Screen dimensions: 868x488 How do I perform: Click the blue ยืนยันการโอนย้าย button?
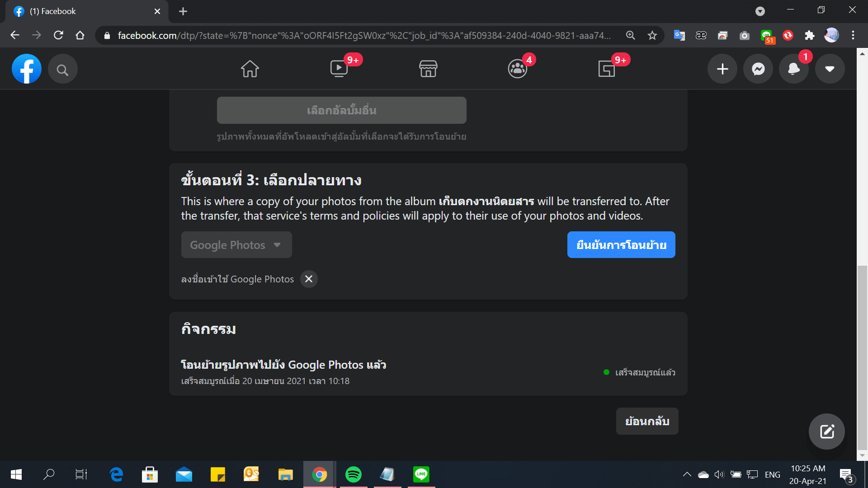pyautogui.click(x=621, y=245)
